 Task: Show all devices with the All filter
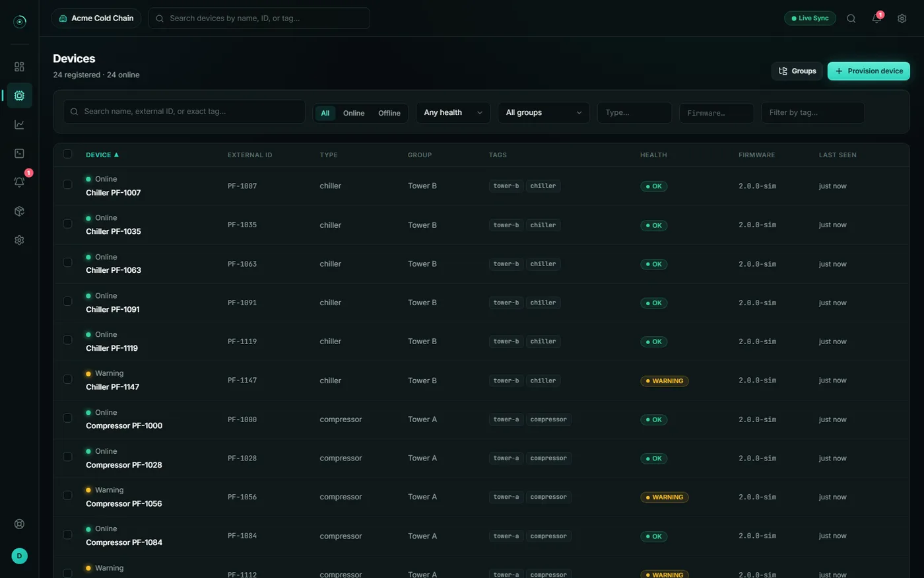[x=325, y=113]
